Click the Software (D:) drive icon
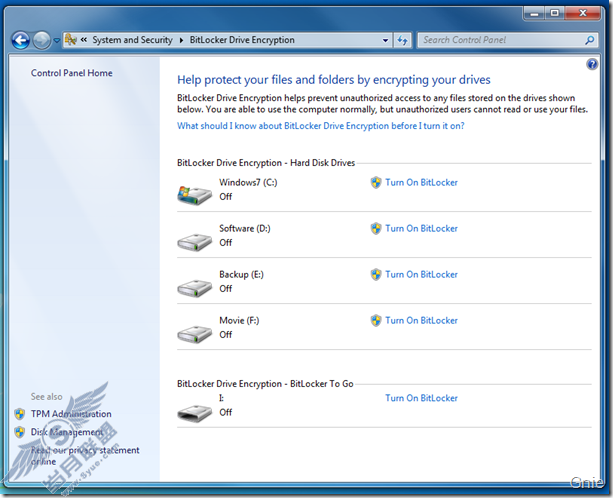Viewport: 613px width, 498px height. pyautogui.click(x=194, y=242)
